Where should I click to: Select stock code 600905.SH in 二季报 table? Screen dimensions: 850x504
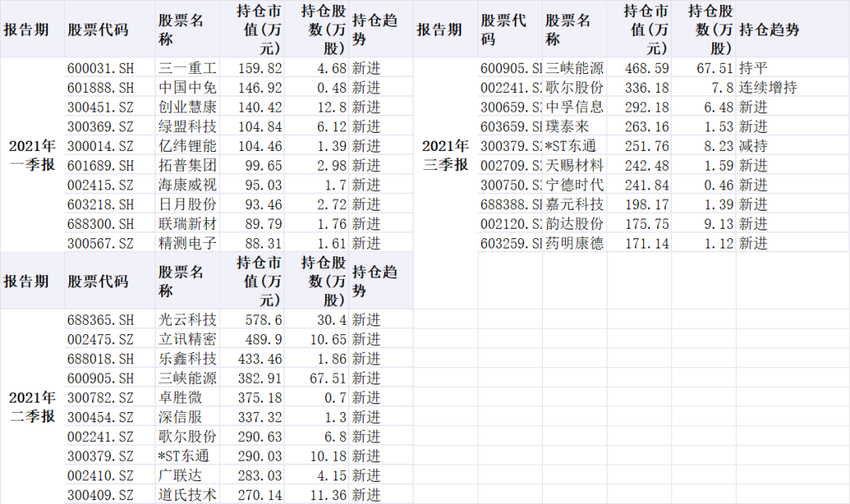click(x=100, y=378)
